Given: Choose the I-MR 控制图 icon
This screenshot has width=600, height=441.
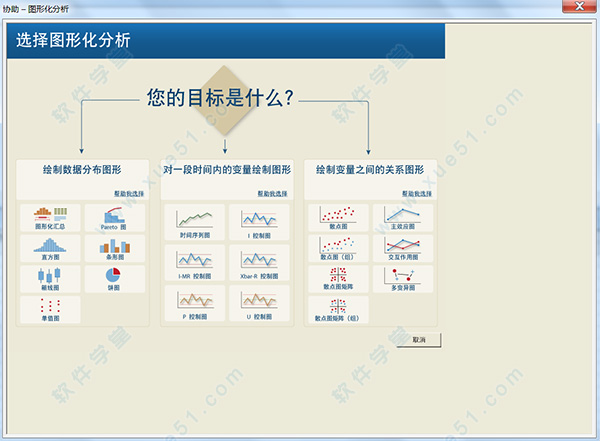Looking at the screenshot, I should coord(195,263).
